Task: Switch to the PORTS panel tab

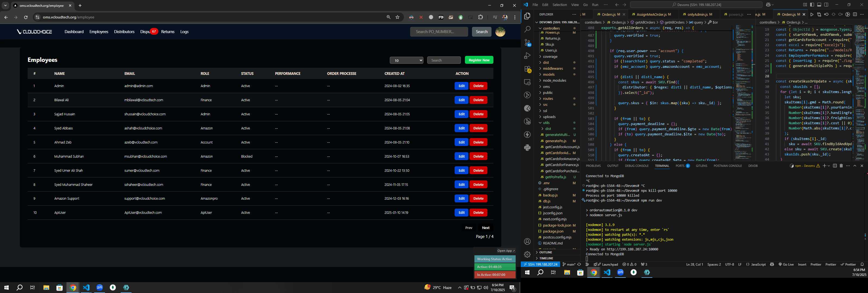Action: (x=682, y=166)
